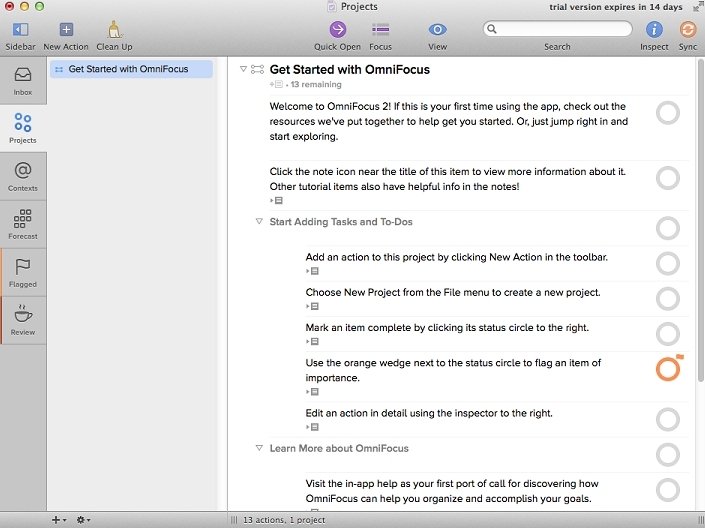Open the View eye options
Screen dimensions: 705x528
(437, 30)
